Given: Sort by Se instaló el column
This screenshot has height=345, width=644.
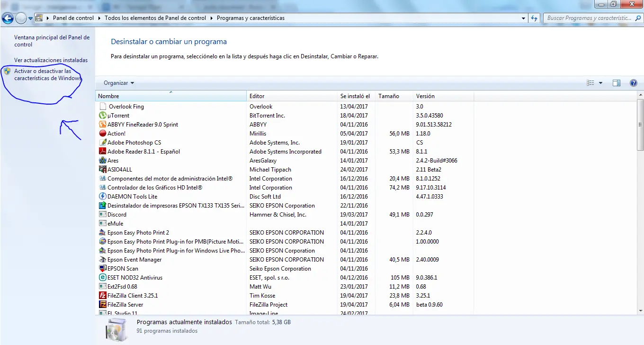Looking at the screenshot, I should 357,96.
